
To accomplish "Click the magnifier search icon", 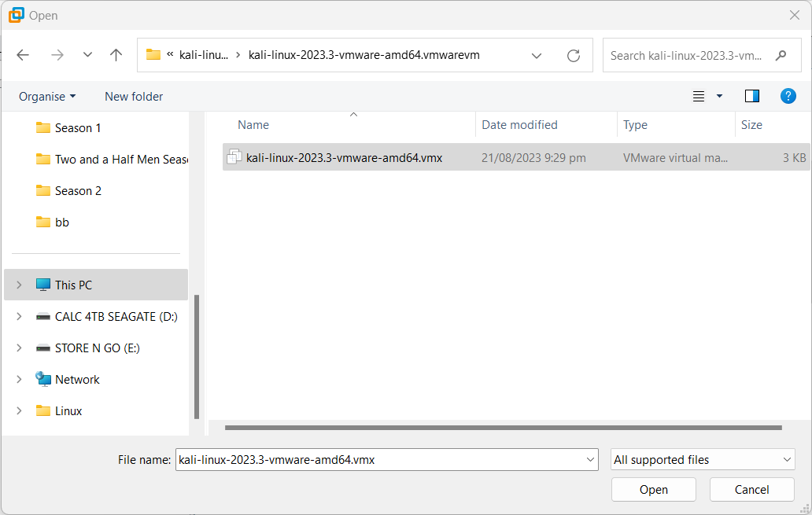I will pyautogui.click(x=781, y=55).
